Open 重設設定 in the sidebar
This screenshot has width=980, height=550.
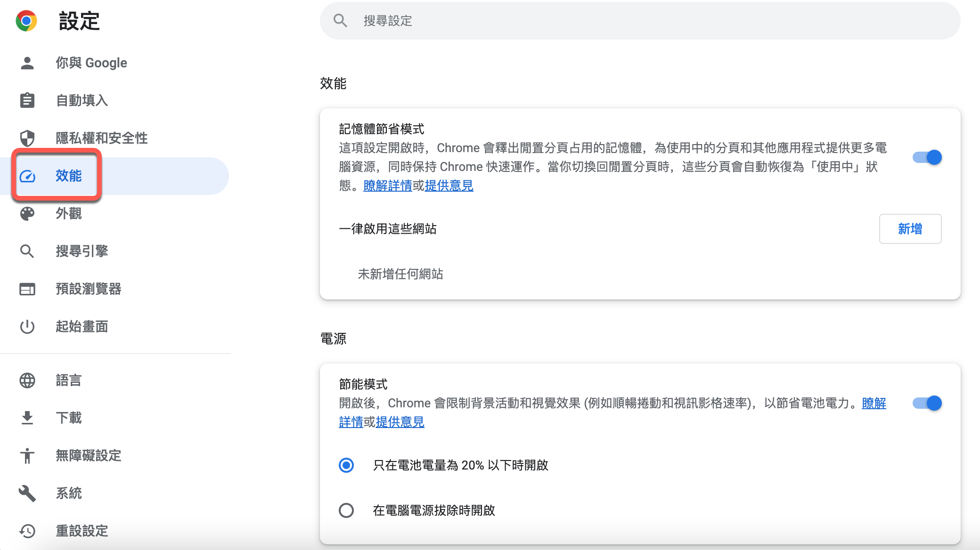point(82,531)
